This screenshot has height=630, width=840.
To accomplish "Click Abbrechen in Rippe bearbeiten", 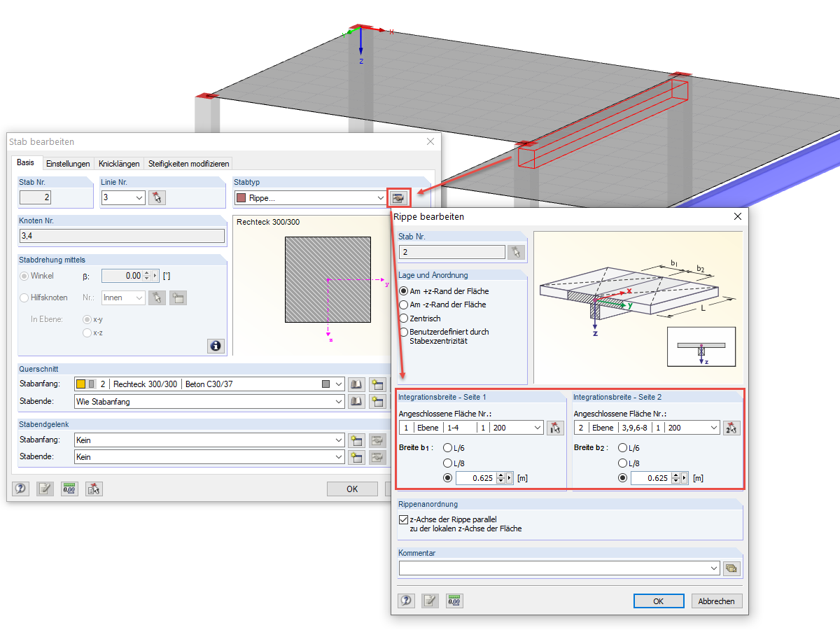I will click(717, 601).
